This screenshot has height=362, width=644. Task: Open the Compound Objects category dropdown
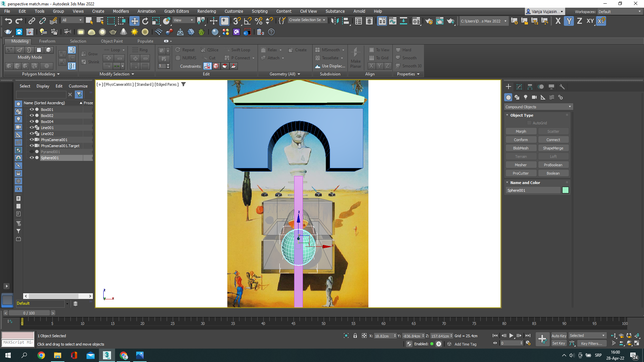pyautogui.click(x=538, y=107)
